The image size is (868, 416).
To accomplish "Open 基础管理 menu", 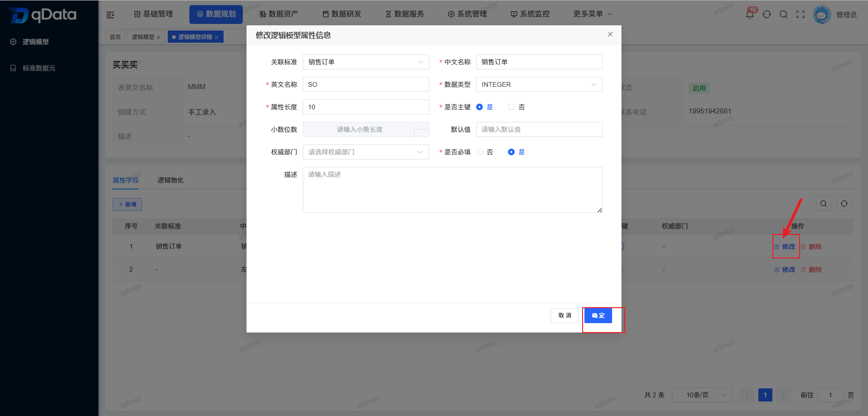I will pos(154,14).
